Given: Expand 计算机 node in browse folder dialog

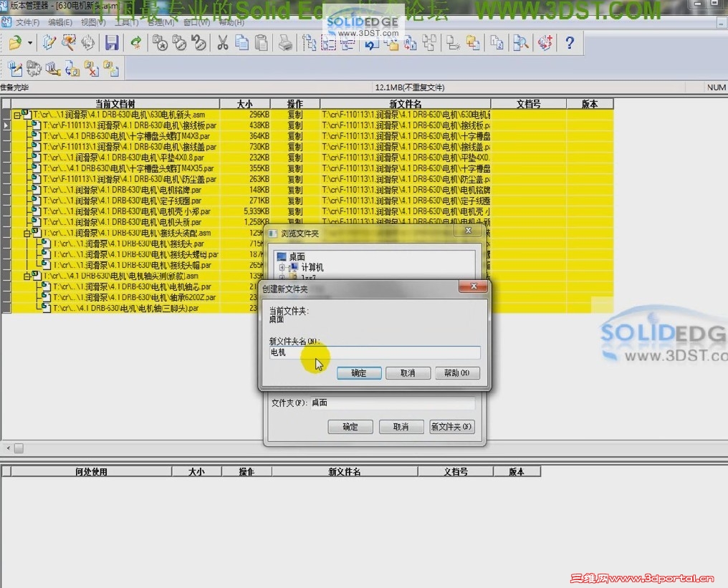Looking at the screenshot, I should point(282,267).
